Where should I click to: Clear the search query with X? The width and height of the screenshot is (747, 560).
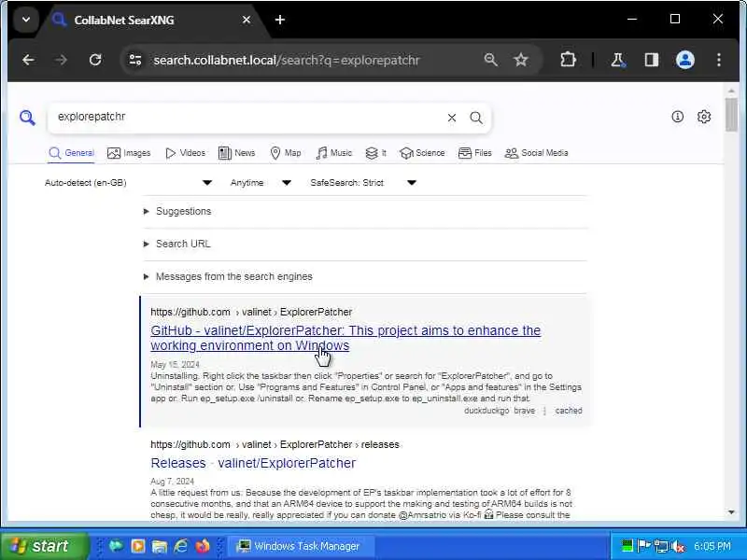tap(452, 118)
